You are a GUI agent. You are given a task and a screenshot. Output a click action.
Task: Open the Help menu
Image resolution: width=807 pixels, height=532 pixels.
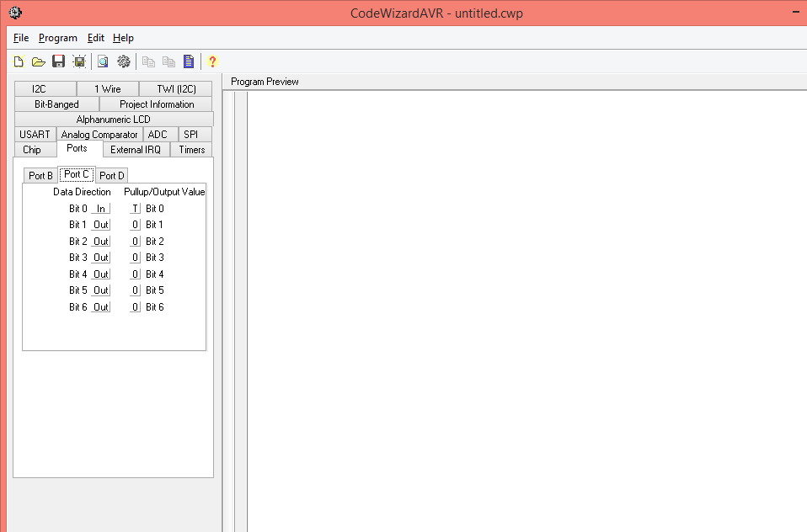click(x=123, y=38)
